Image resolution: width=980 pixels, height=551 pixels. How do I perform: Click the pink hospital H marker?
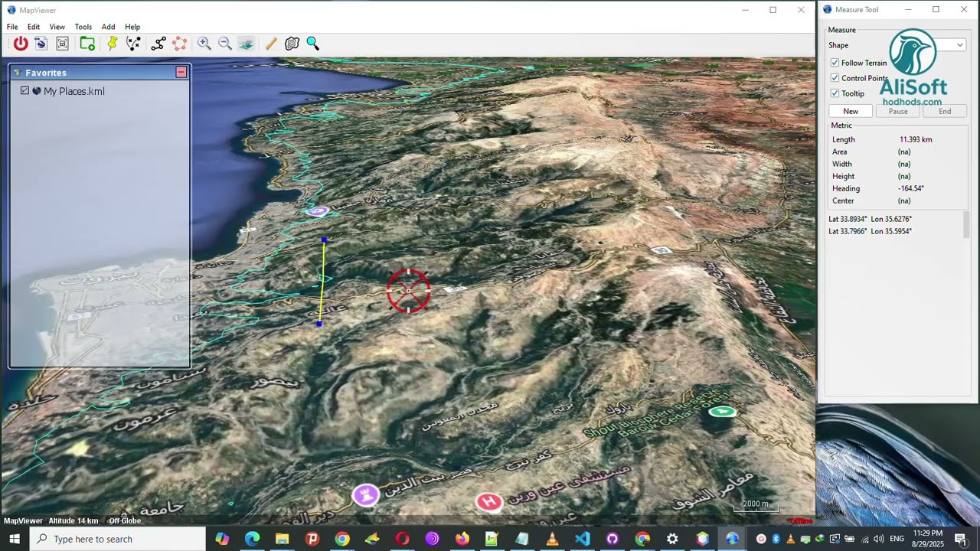488,502
